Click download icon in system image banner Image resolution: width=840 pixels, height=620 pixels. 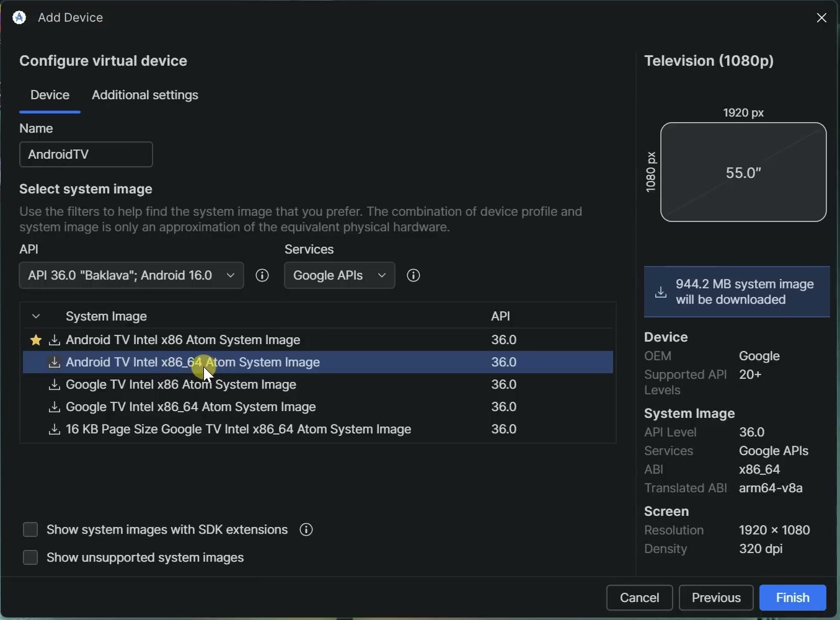point(661,292)
